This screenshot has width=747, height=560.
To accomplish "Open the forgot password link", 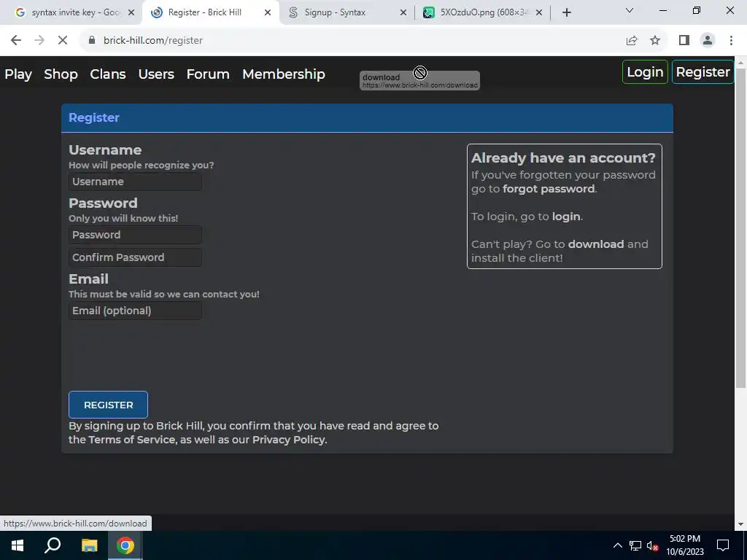I will coord(549,189).
